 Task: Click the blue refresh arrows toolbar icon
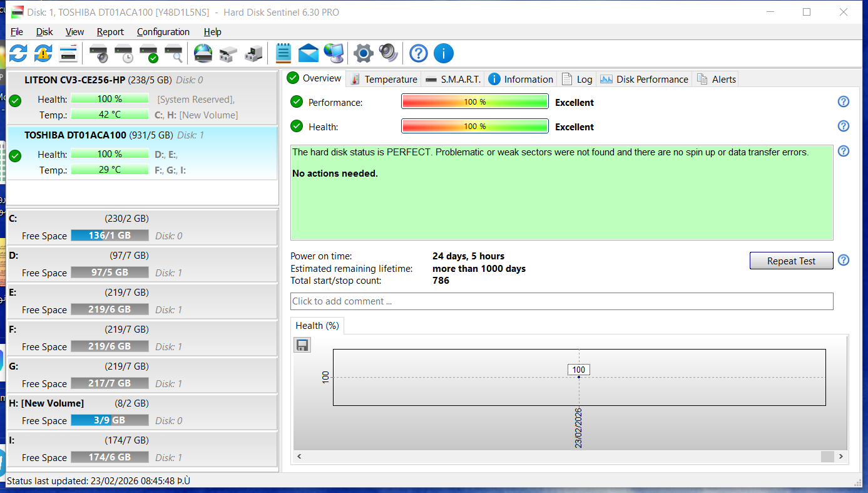point(18,53)
